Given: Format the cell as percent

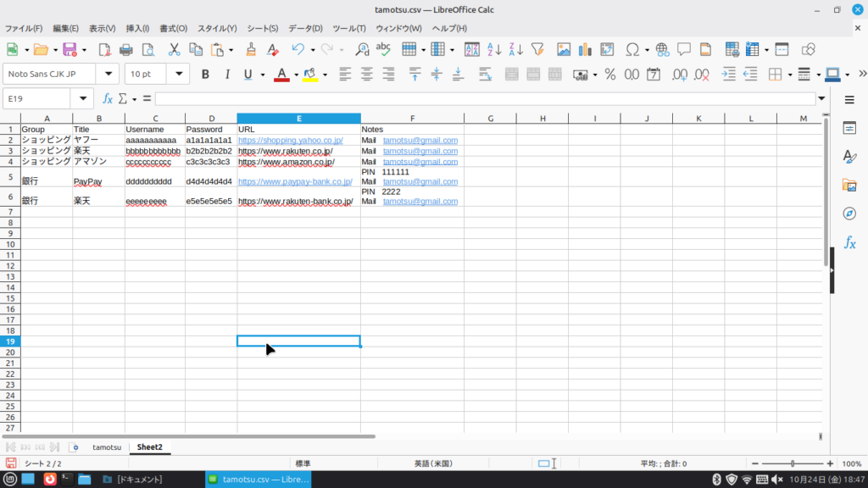Looking at the screenshot, I should pos(609,75).
